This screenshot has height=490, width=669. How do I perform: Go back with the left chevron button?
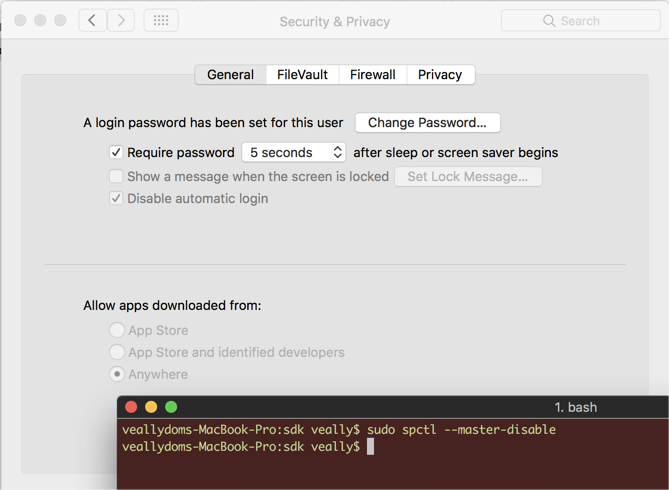93,20
